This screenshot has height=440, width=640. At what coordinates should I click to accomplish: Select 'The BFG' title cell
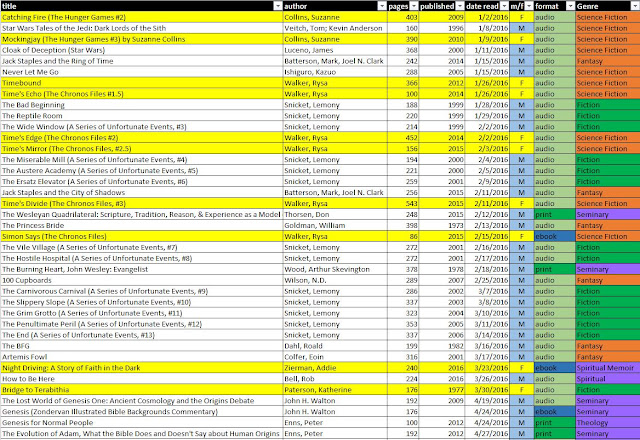(142, 346)
